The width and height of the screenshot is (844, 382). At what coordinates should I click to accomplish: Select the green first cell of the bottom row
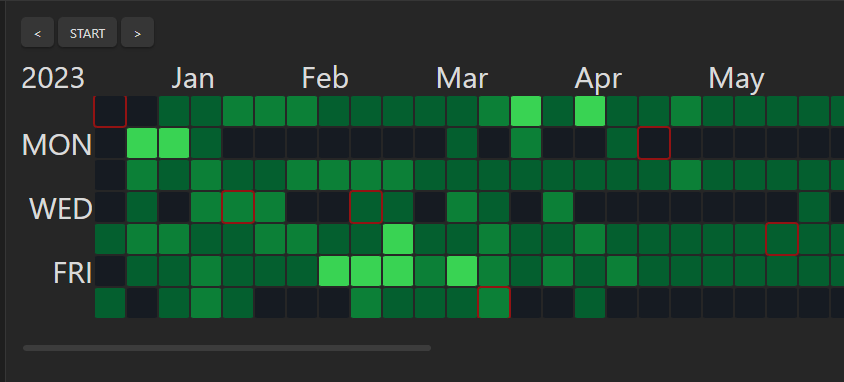(110, 303)
